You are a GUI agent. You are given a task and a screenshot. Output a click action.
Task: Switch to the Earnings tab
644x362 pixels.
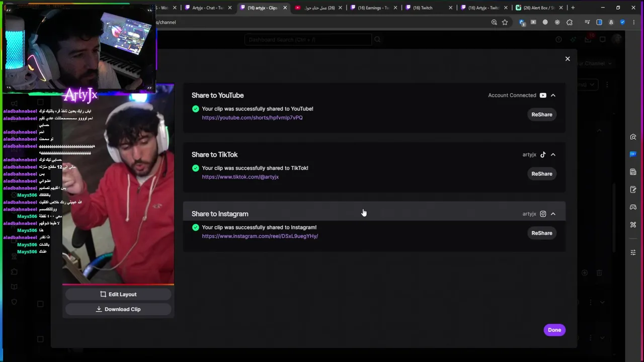point(373,8)
